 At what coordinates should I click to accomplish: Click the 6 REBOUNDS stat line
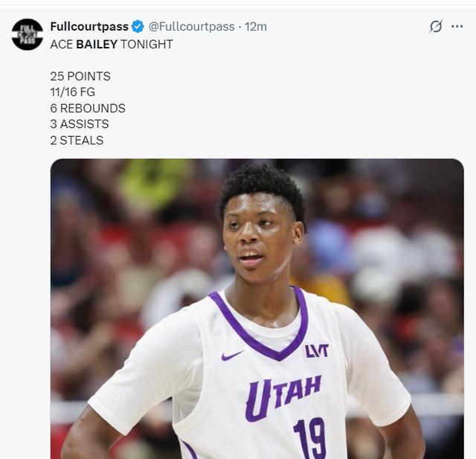(x=88, y=108)
